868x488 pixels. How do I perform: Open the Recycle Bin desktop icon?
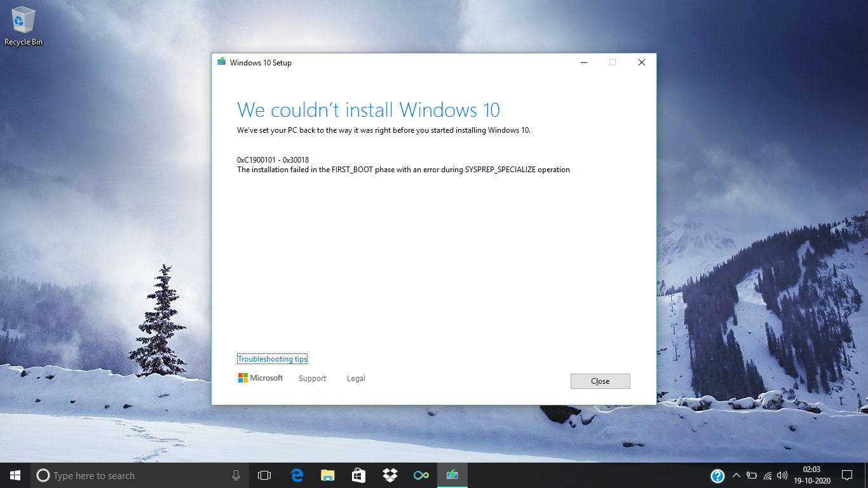point(23,26)
